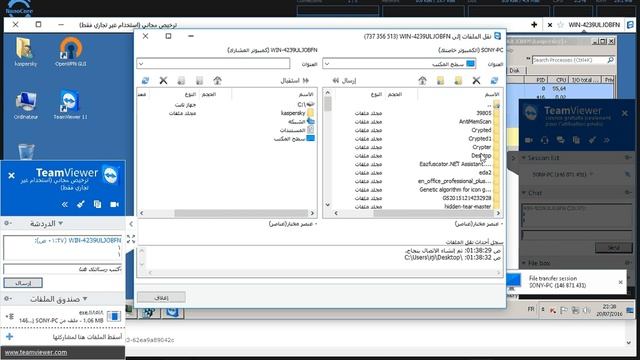Select the Crypter folder in local list
This screenshot has height=360, width=640.
tap(482, 147)
